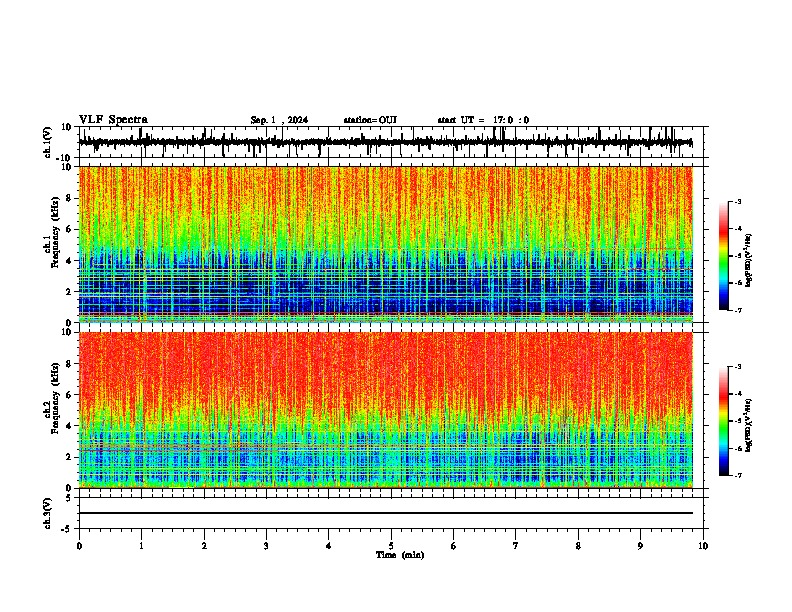The width and height of the screenshot is (792, 612).
Task: Click the time axis tick label '10'
Action: point(703,546)
